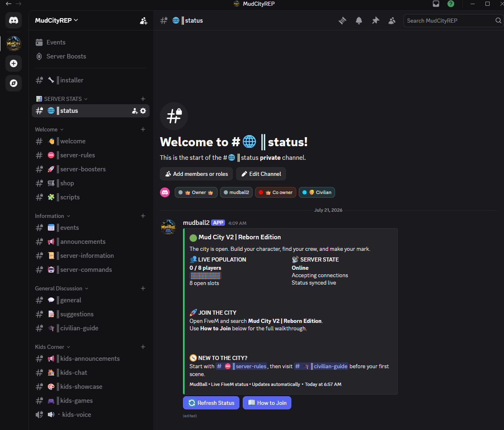Click the invite people icon beside MudCityREP
Viewport: 504px width, 430px height.
[x=143, y=21]
